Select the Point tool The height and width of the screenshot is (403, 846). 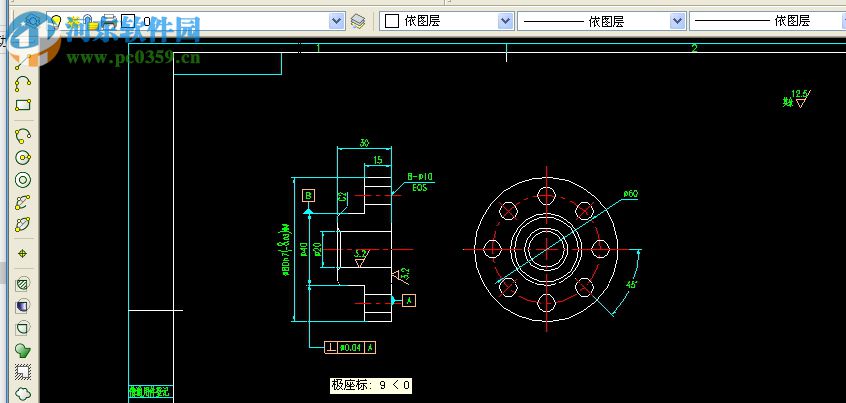tap(23, 254)
